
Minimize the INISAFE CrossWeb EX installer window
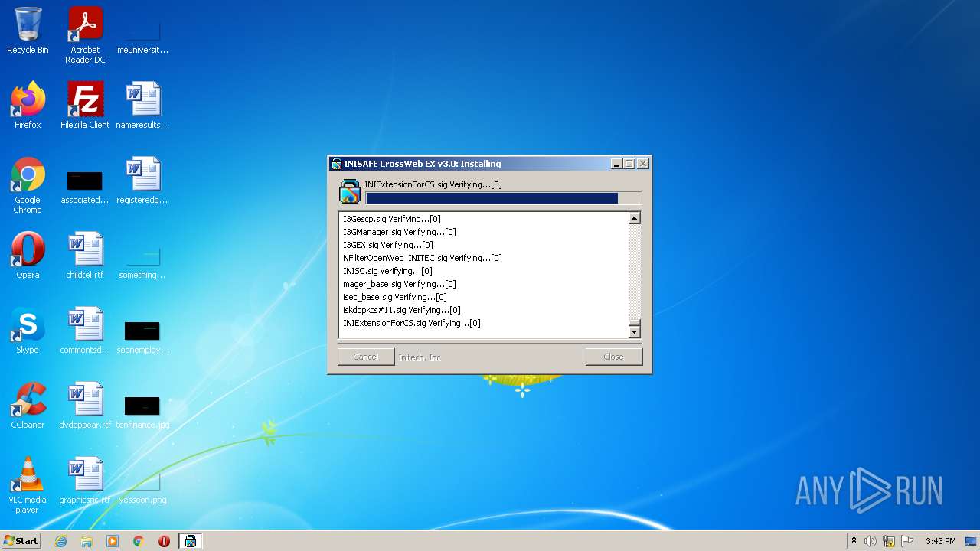click(616, 164)
